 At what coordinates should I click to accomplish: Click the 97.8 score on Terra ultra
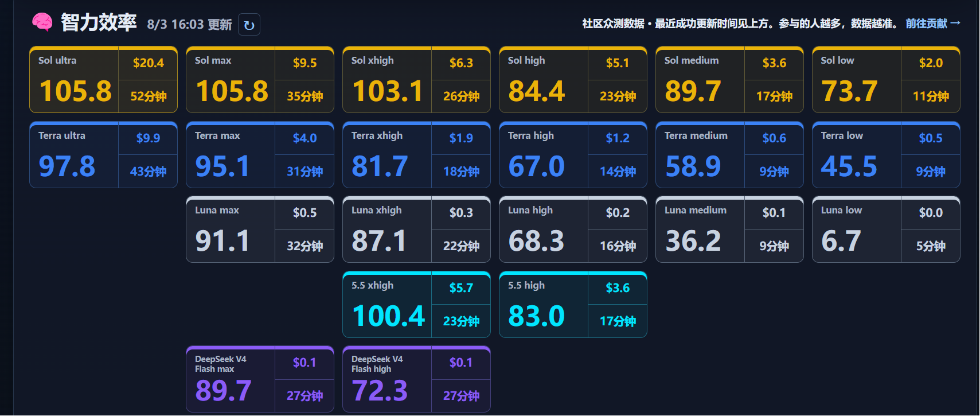67,166
